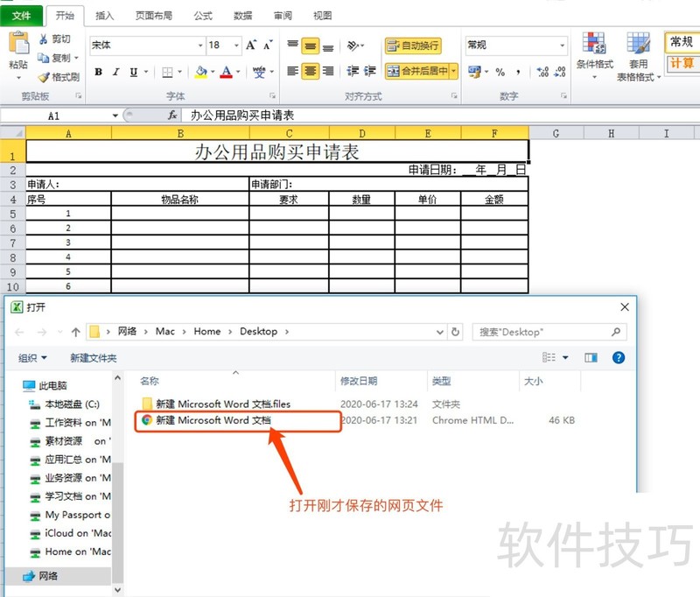Select column G header
Viewport: 700px width, 597px height.
pyautogui.click(x=556, y=133)
